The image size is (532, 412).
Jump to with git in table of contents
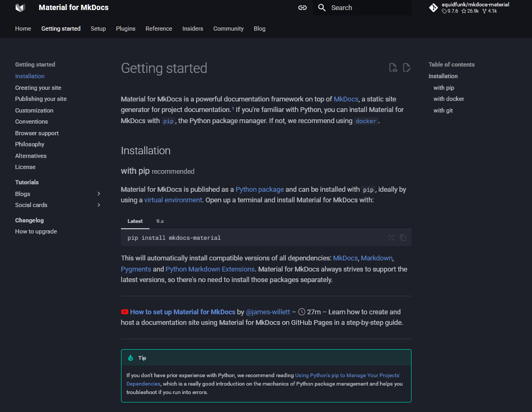tap(443, 110)
